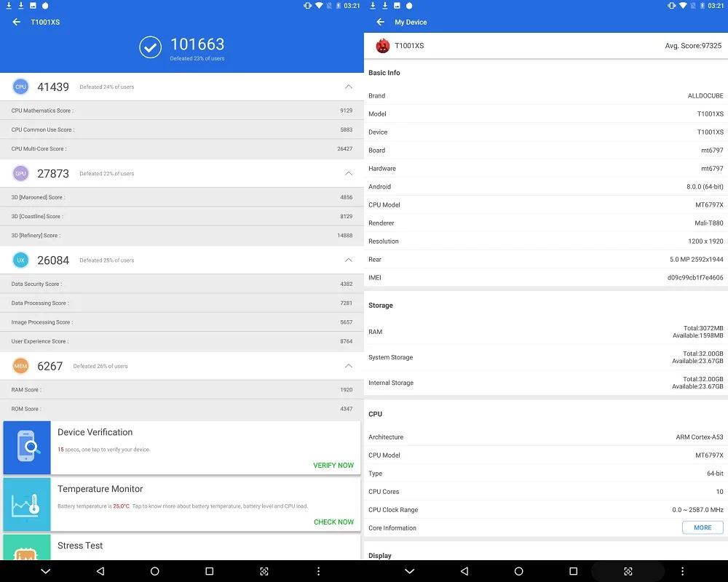This screenshot has width=728, height=582.
Task: Go back from the T1001XS results screen
Action: coord(16,22)
